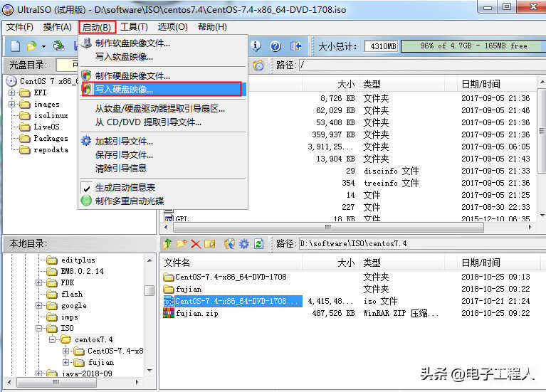Click the blue gear icon in local toolbar
This screenshot has width=546, height=392.
243,244
